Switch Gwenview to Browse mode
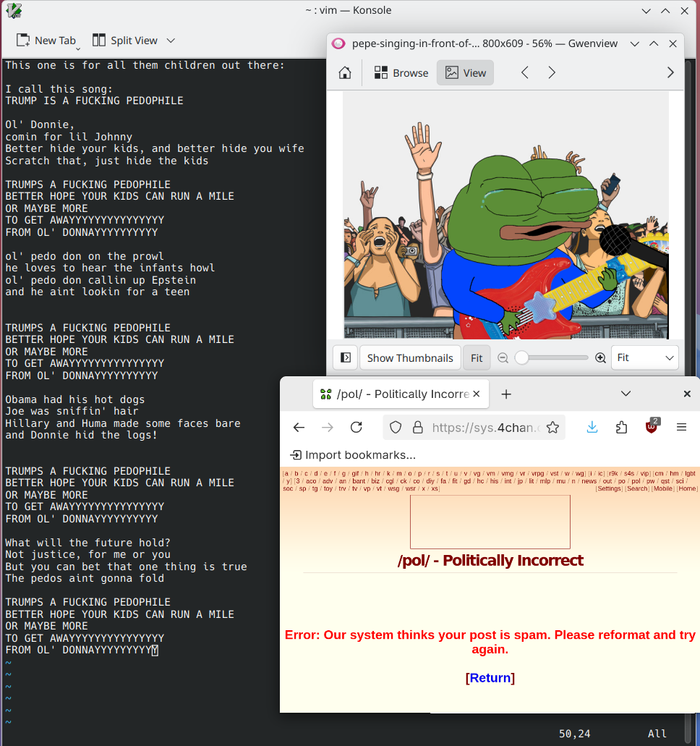This screenshot has height=746, width=700. [x=401, y=73]
